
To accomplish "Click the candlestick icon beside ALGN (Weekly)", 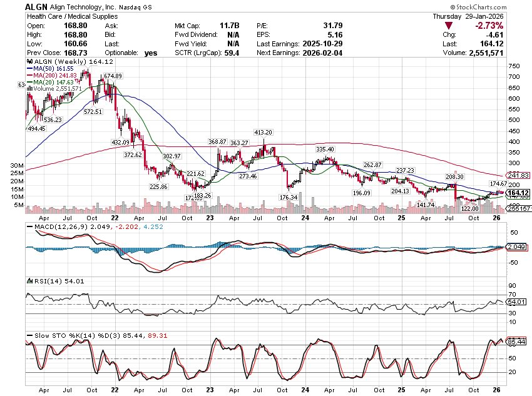I will [28, 63].
